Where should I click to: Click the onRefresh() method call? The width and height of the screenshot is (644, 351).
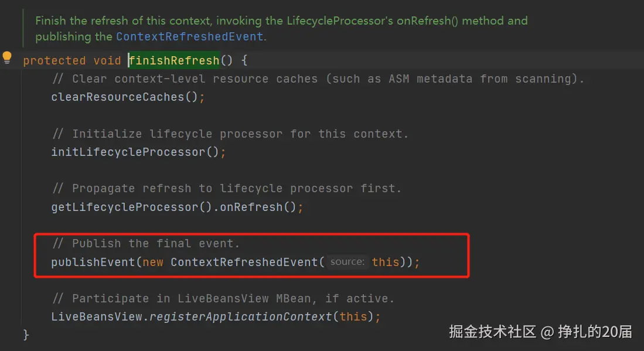click(x=257, y=207)
